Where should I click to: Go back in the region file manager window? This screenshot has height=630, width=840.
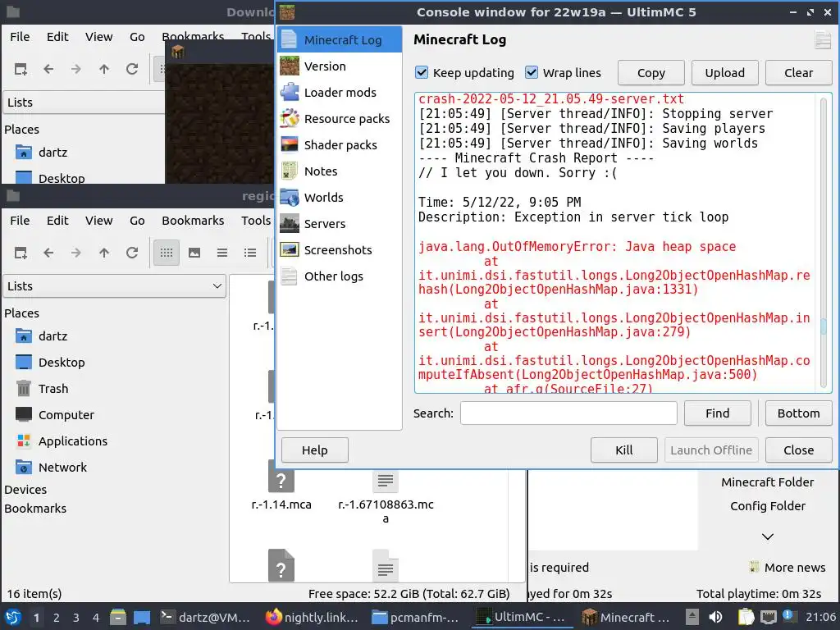pyautogui.click(x=48, y=253)
